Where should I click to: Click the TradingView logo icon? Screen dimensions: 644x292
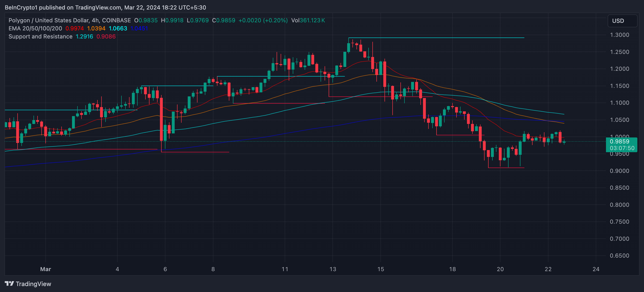click(9, 283)
